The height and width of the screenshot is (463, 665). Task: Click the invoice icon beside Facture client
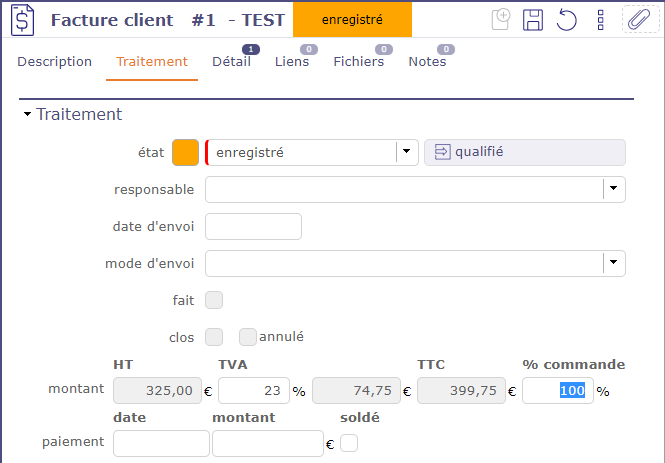point(22,20)
